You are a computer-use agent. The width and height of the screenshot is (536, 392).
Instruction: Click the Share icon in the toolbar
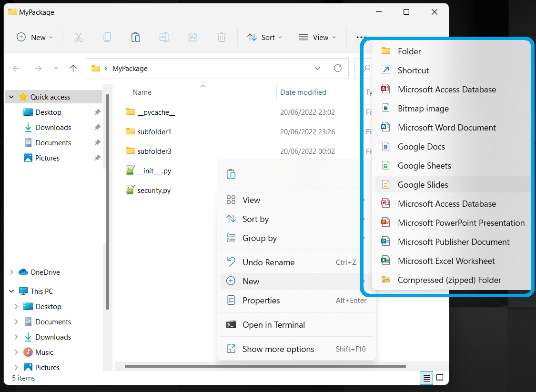pos(193,37)
